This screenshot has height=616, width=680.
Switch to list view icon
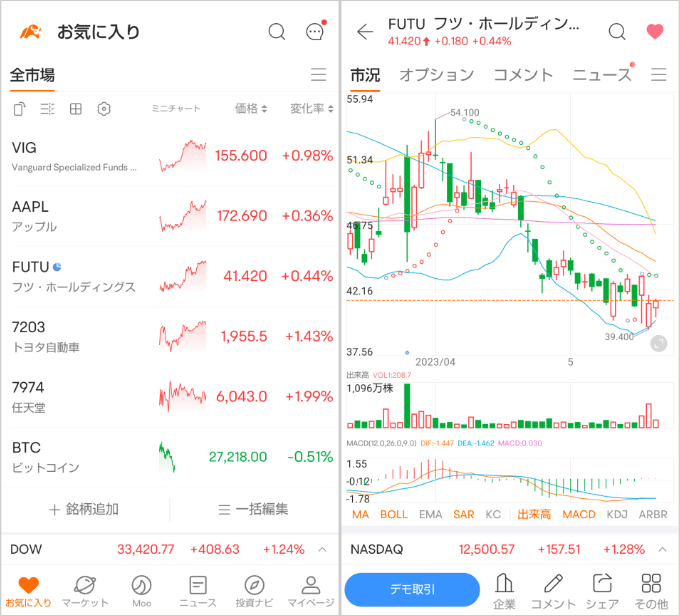click(47, 108)
